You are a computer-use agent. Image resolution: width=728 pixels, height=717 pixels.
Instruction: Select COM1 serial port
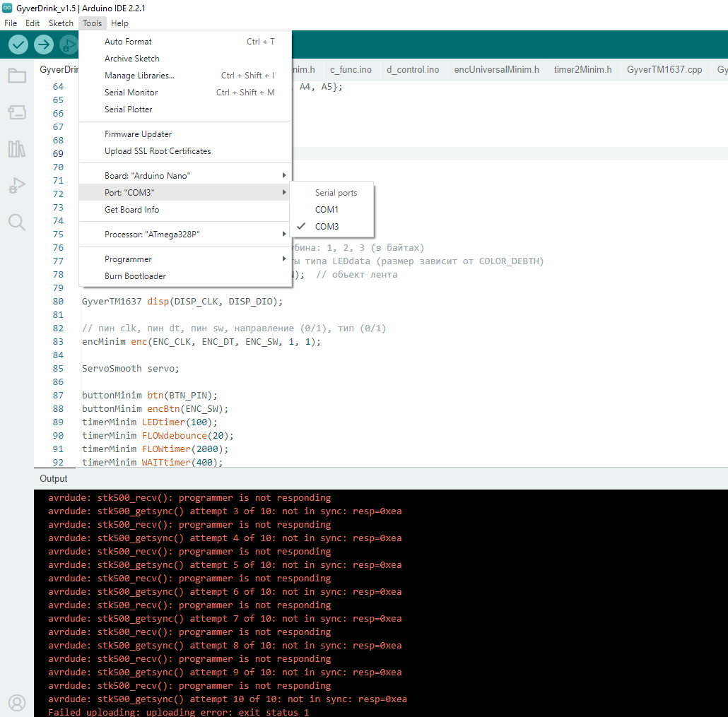click(327, 210)
